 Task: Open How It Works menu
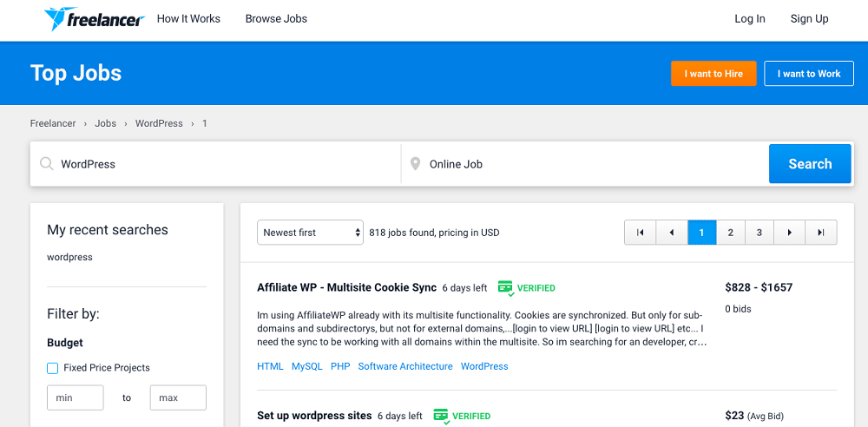click(188, 19)
